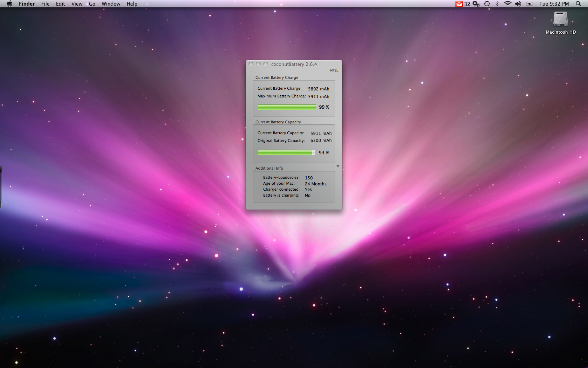Image resolution: width=588 pixels, height=368 pixels.
Task: Open the View menu
Action: 77,4
